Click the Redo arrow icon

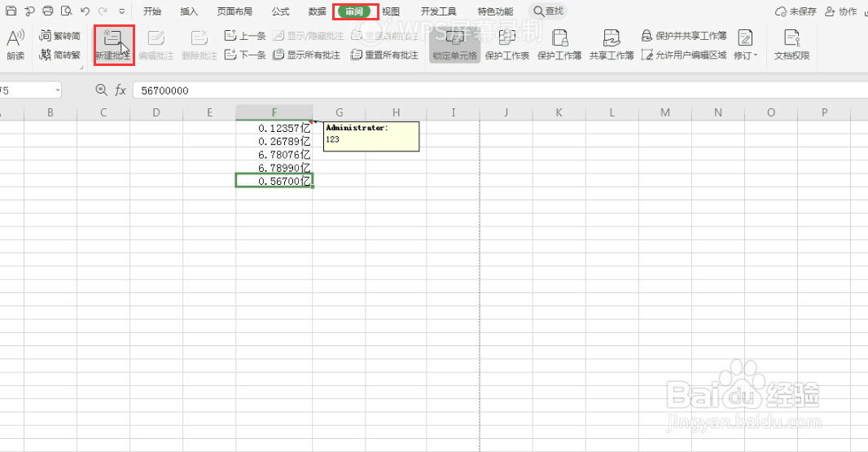[103, 11]
